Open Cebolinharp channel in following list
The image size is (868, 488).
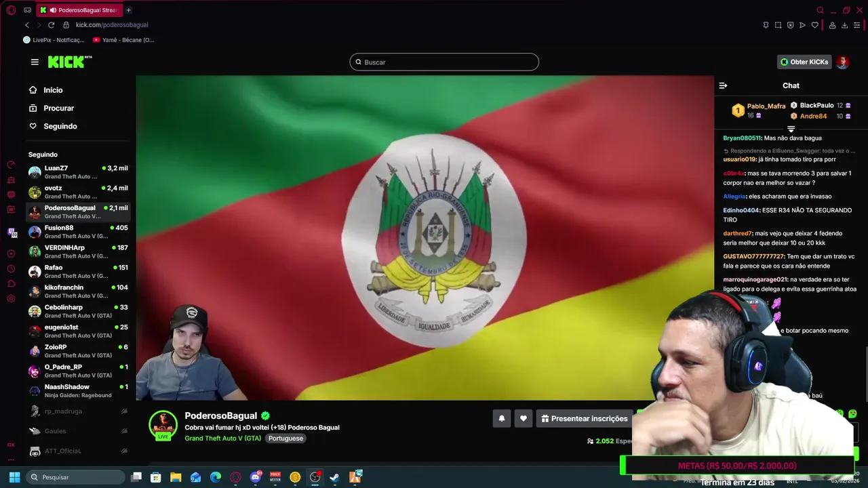point(78,311)
